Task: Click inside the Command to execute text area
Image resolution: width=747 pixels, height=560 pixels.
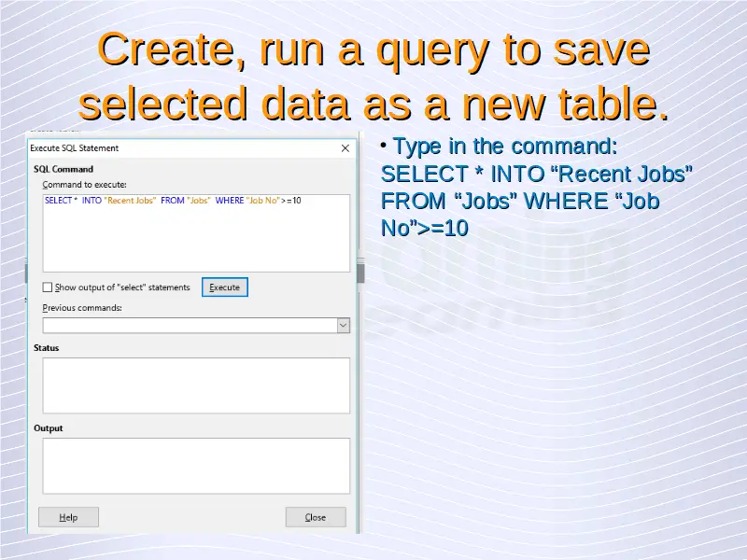Action: 196,233
